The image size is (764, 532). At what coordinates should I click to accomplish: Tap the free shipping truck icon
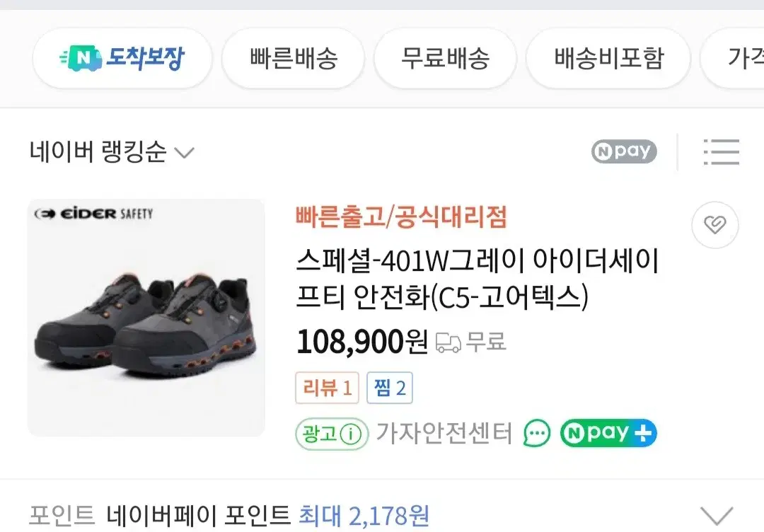pos(448,342)
